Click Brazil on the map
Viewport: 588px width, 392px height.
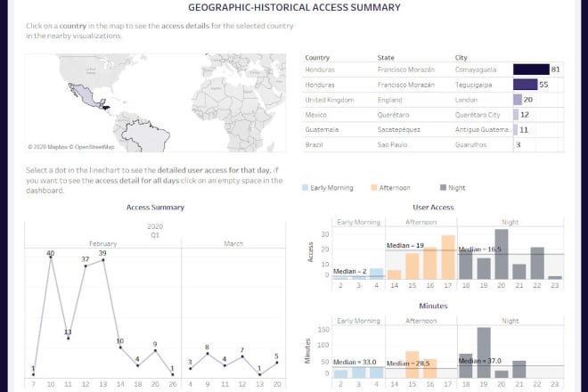pos(146,136)
